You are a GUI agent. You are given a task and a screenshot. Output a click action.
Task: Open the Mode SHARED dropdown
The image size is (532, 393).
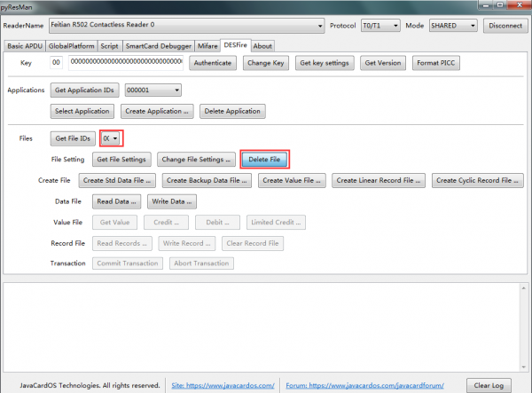coord(453,26)
